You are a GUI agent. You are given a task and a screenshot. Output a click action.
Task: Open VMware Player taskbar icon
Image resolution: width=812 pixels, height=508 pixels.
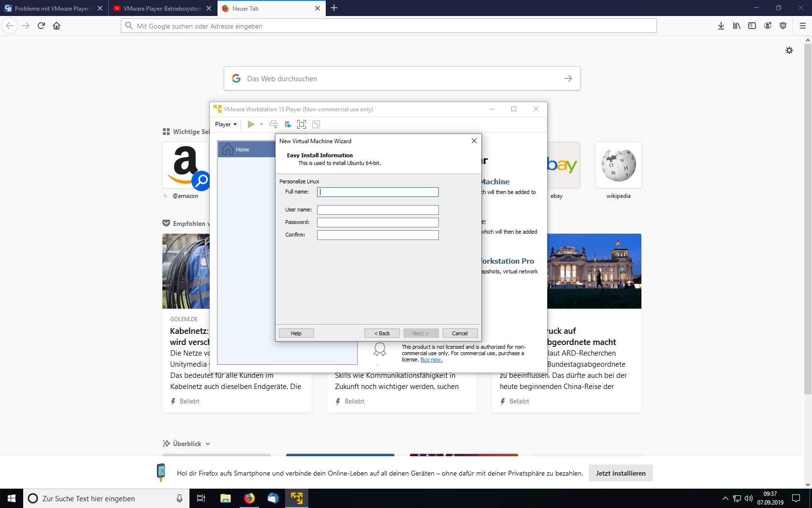pyautogui.click(x=297, y=498)
